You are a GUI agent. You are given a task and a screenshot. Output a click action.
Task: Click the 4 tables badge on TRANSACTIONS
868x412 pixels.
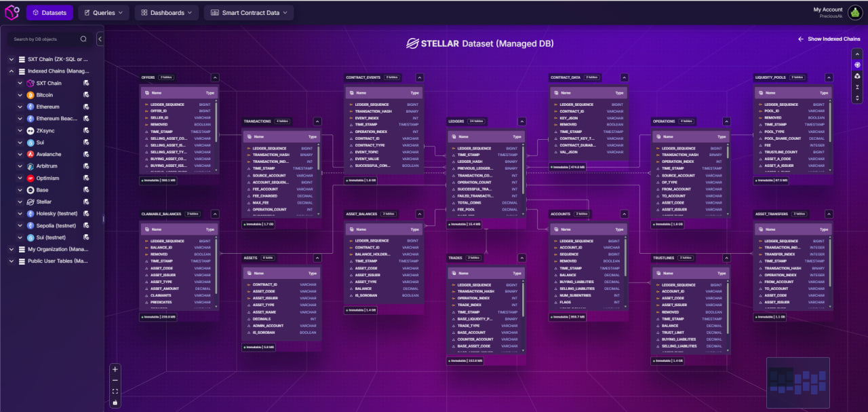(283, 121)
